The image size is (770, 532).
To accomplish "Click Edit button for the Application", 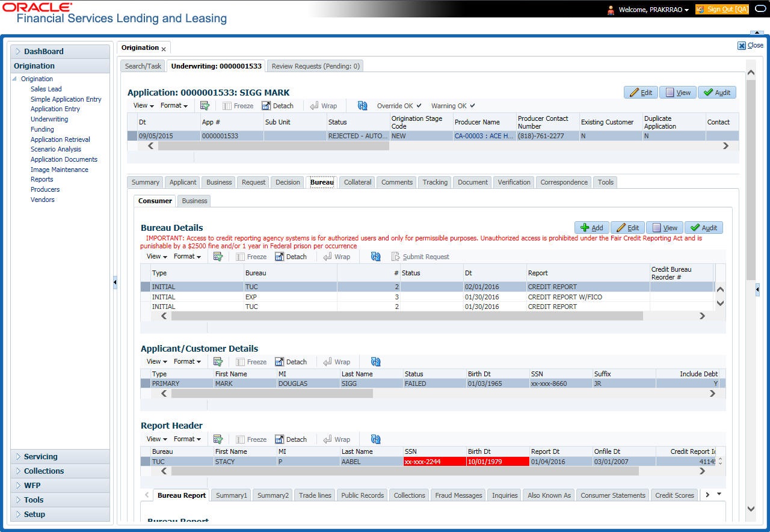I will coord(641,93).
